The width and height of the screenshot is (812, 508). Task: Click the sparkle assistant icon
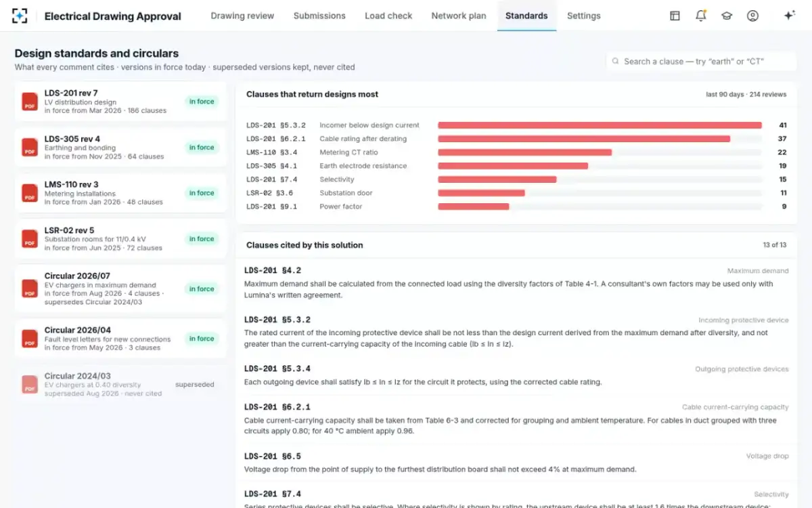point(789,16)
